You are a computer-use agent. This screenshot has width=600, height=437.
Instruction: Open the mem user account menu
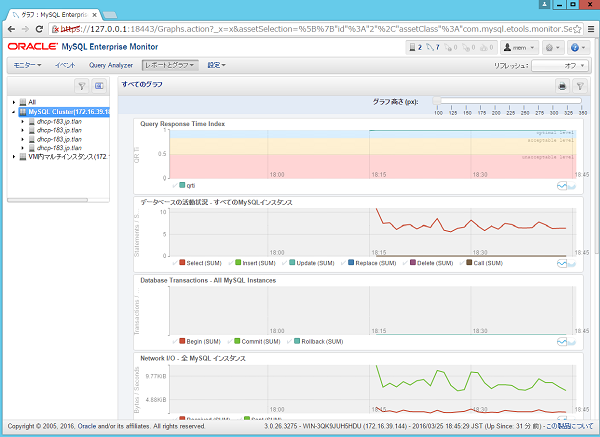(x=519, y=47)
